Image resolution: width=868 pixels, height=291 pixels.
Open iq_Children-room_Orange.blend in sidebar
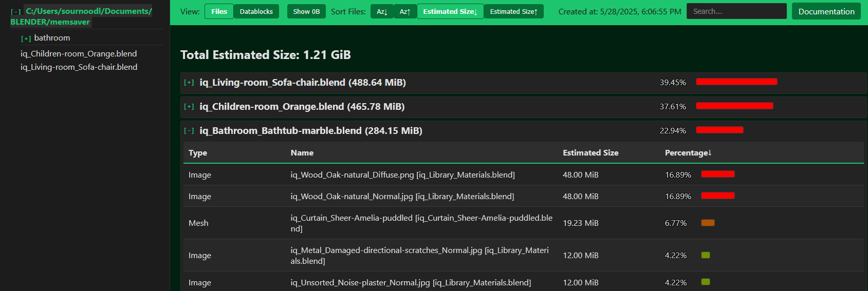coord(79,53)
